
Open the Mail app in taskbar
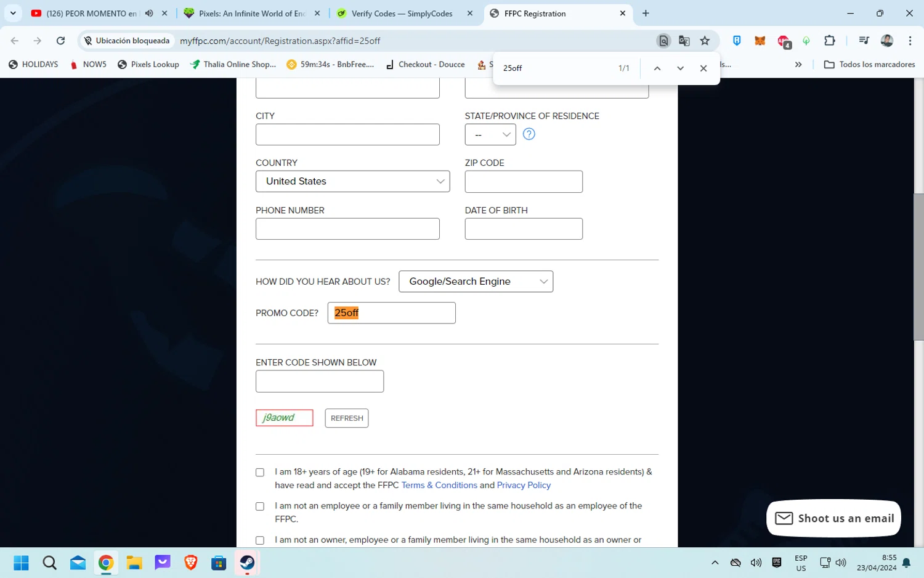pos(78,563)
